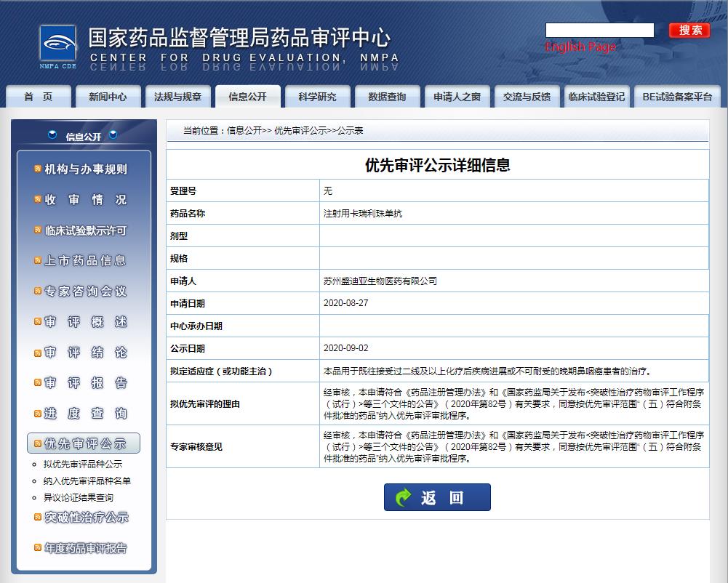728x583 pixels.
Task: Select 优先审评公示 sidebar entry
Action: tap(84, 443)
